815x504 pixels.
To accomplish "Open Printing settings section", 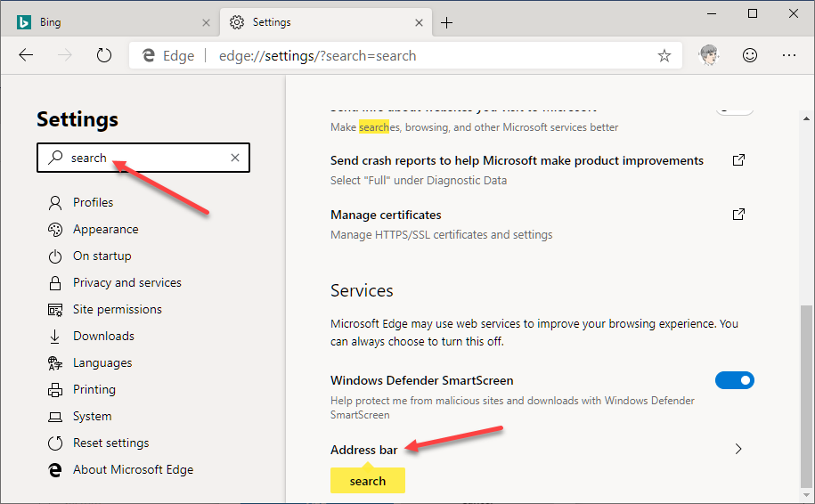I will pos(94,389).
